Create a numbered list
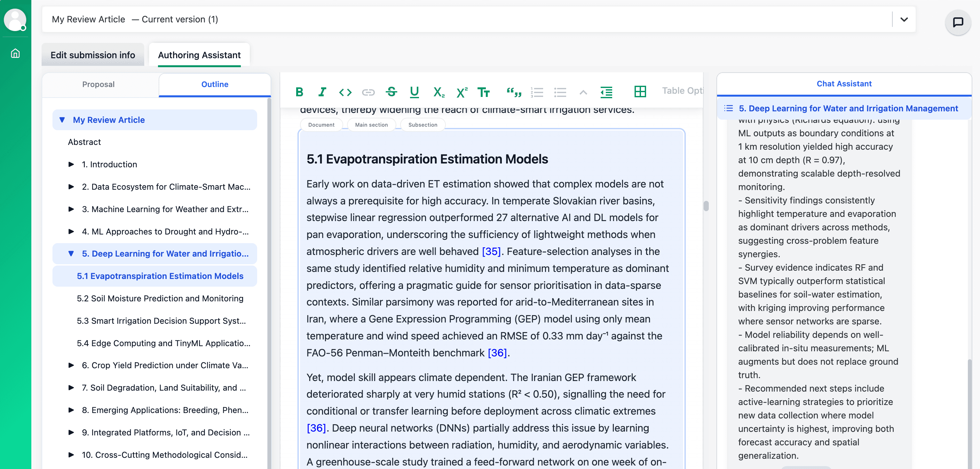The image size is (980, 469). point(537,92)
